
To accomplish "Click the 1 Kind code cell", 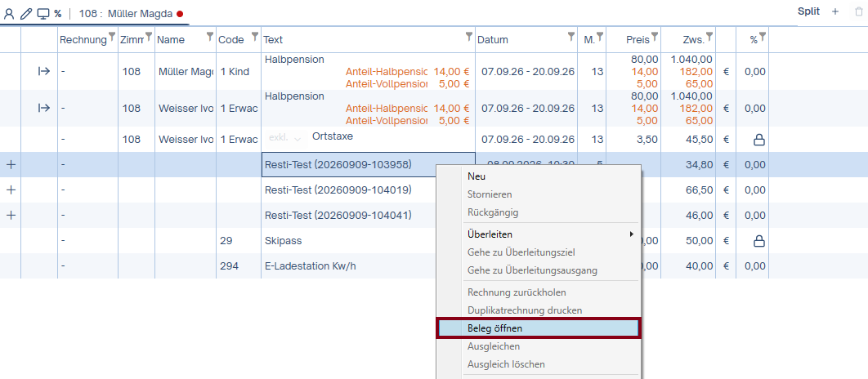I will 239,71.
